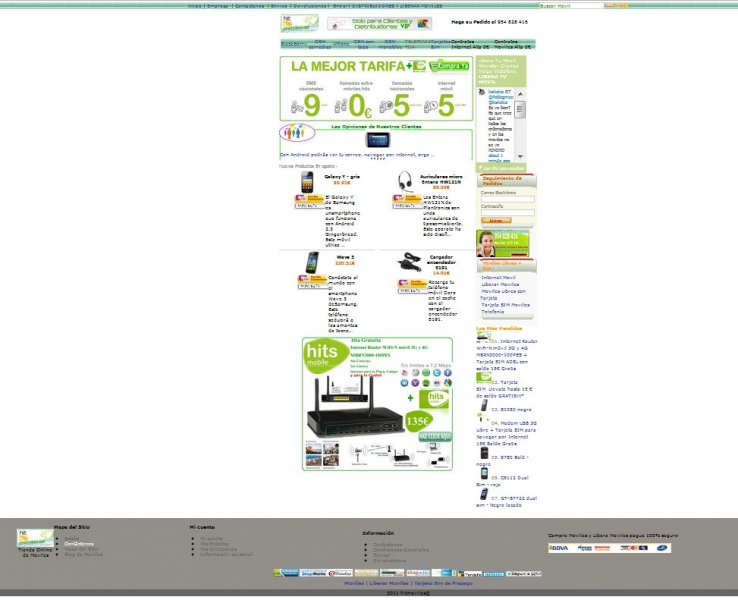Open the Con Android podrás ver tu correo opinion
The image size is (738, 600).
pos(357,154)
